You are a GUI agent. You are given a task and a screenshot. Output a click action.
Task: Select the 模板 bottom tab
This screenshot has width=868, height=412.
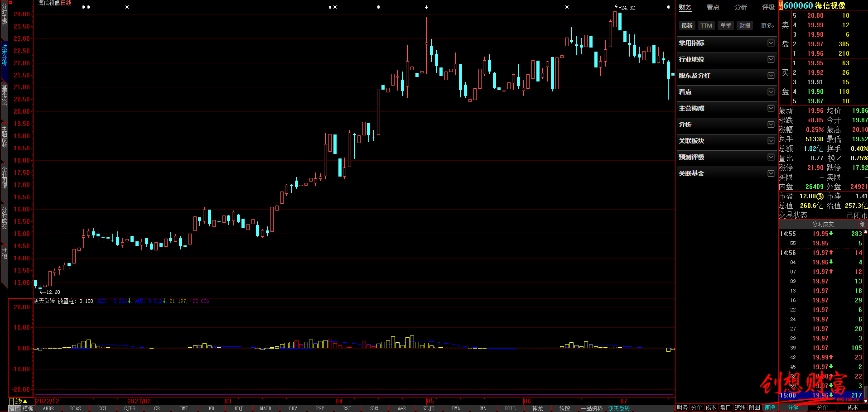28,408
